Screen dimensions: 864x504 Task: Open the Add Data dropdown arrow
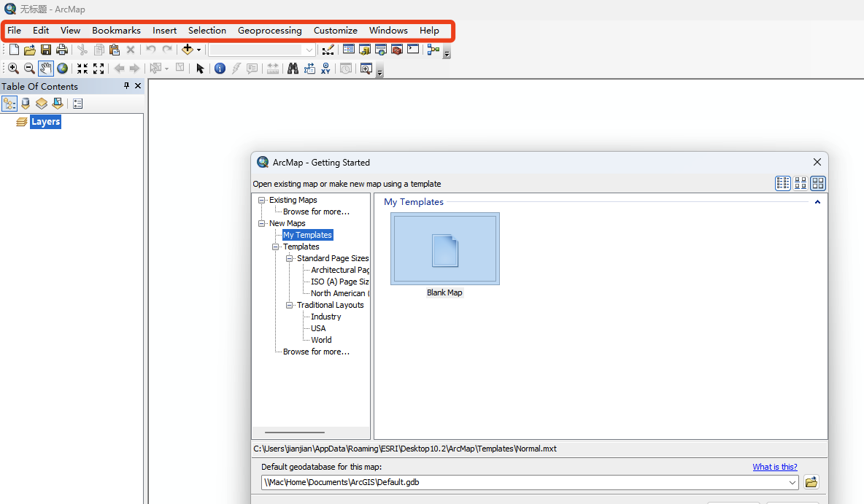click(x=199, y=50)
